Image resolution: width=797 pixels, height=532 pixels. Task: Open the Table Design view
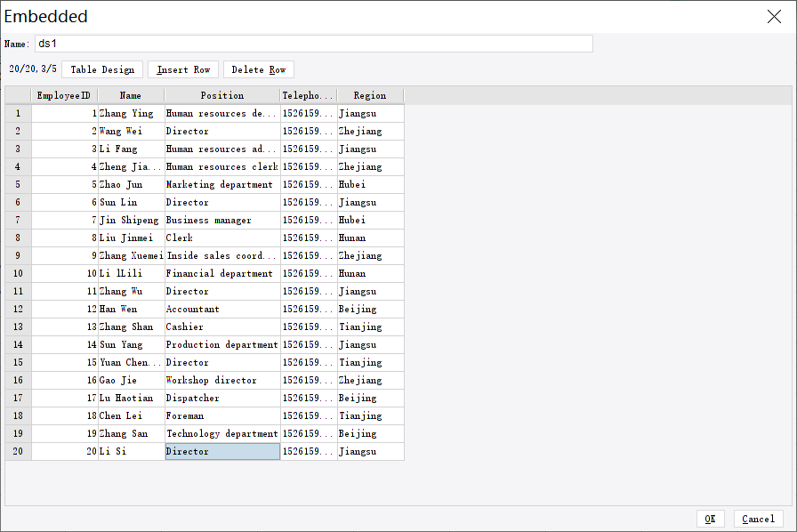click(101, 69)
